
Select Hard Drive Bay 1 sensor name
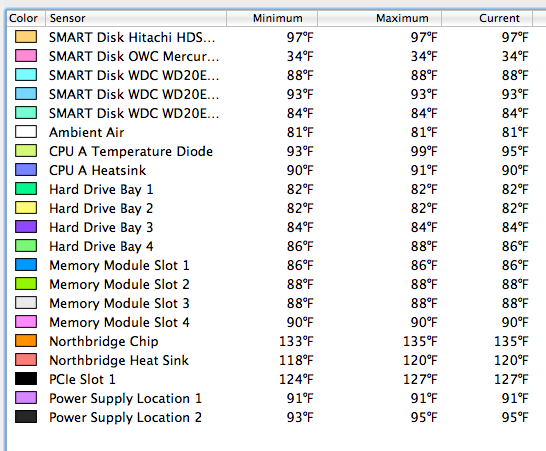point(101,189)
